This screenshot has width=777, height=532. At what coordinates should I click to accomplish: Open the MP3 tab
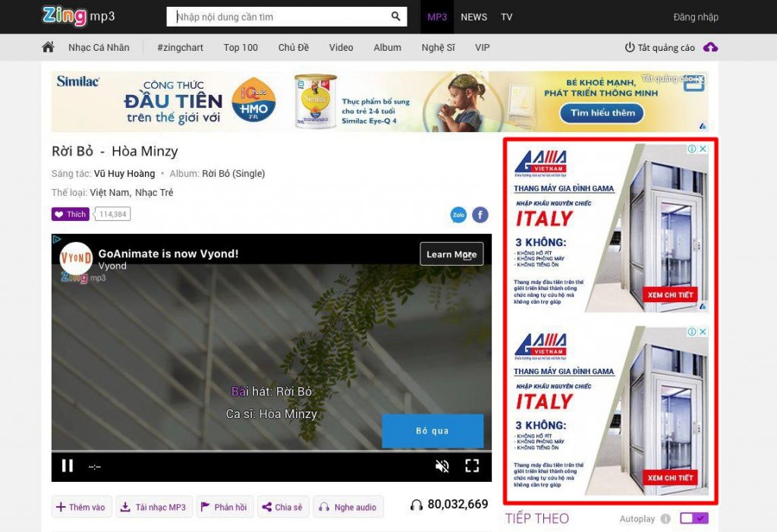pos(437,17)
